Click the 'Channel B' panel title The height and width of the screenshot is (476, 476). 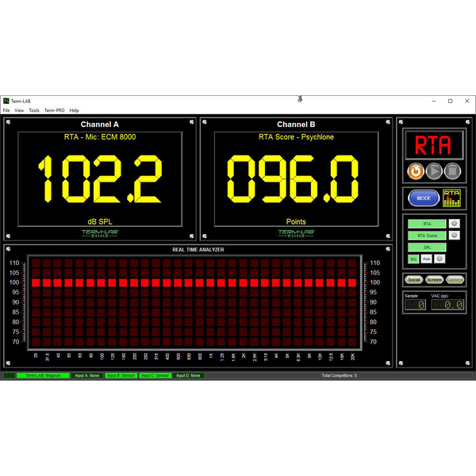(x=296, y=125)
